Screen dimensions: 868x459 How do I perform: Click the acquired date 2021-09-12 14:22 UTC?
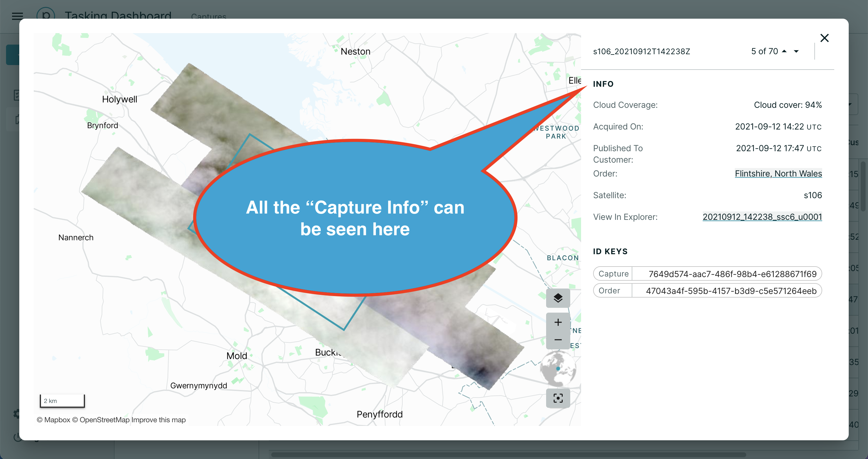click(x=778, y=126)
